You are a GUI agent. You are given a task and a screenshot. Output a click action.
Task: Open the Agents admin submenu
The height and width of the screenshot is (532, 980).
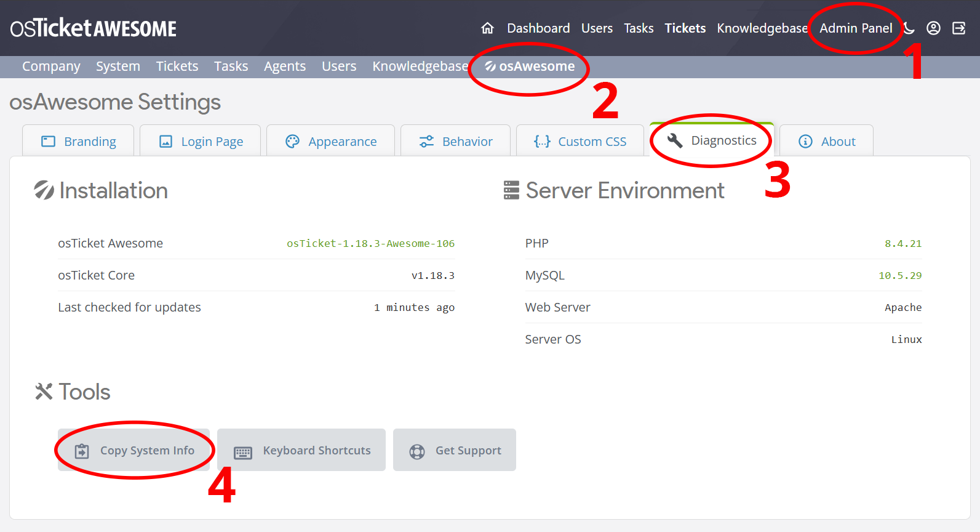pos(285,66)
